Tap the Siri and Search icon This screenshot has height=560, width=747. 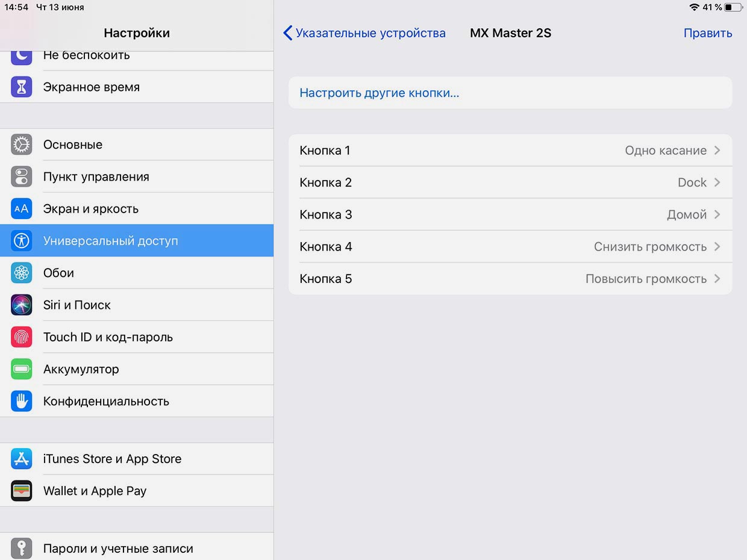click(22, 305)
